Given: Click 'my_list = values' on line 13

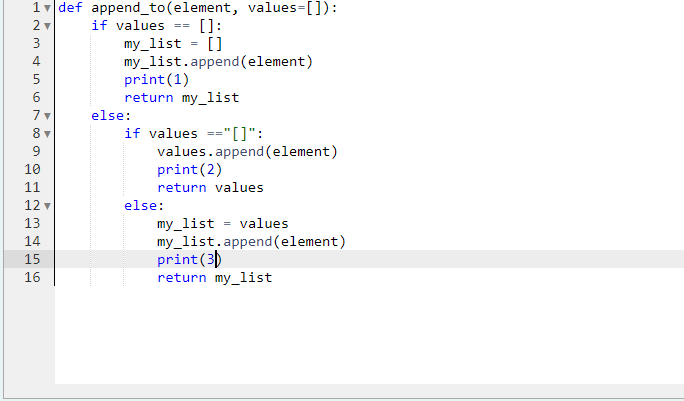Looking at the screenshot, I should coord(223,224).
